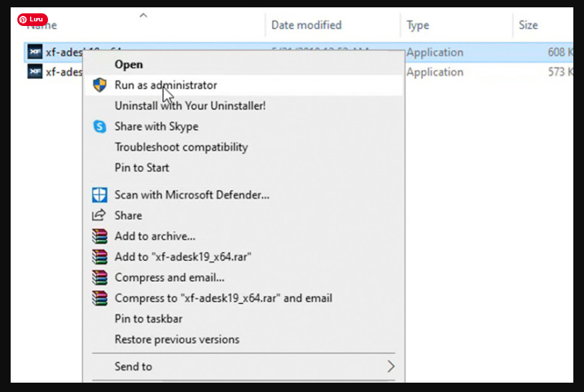Sort files by Date modified column
Screen dimensions: 584x392
[x=306, y=25]
